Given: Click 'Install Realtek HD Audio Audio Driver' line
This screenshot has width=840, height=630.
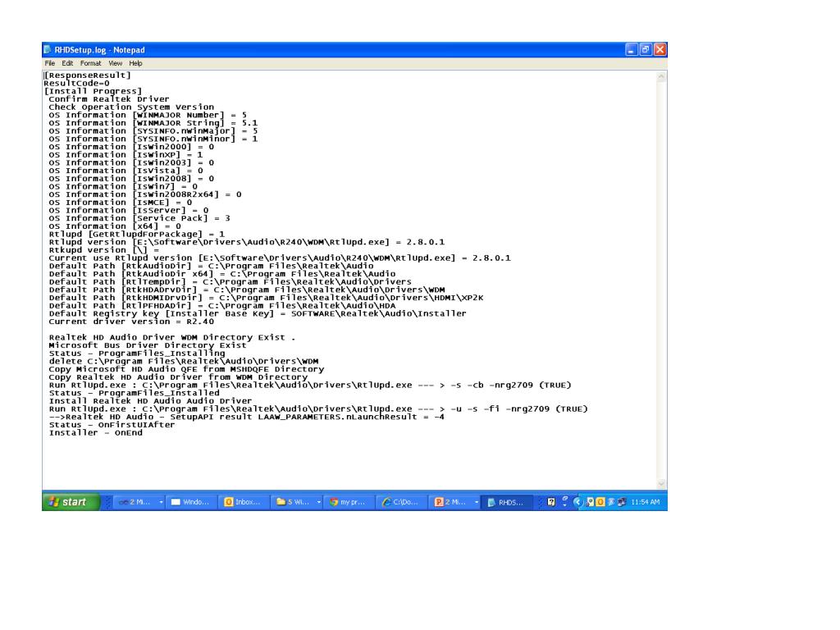Looking at the screenshot, I should point(150,401).
